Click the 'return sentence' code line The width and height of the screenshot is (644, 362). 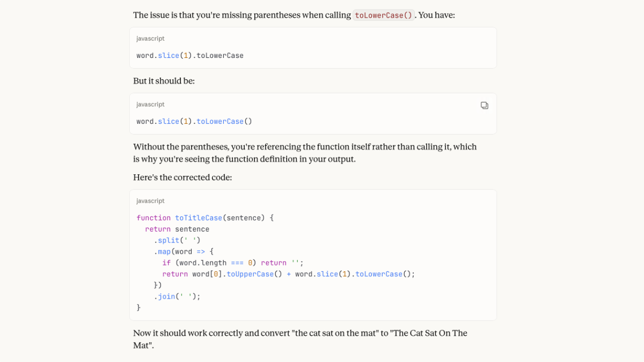[x=177, y=229]
